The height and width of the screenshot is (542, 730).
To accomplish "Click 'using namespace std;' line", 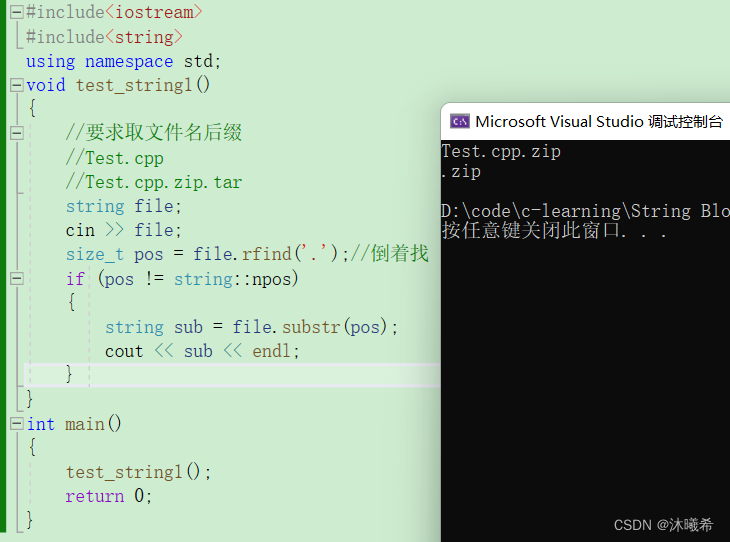I will point(123,61).
